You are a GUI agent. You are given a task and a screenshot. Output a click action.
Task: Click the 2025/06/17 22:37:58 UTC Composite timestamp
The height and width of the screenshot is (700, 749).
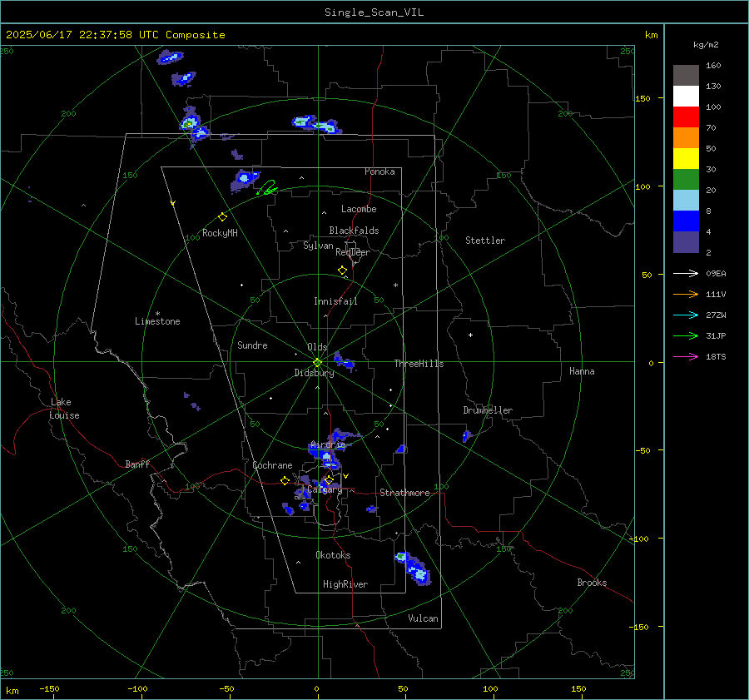[116, 35]
